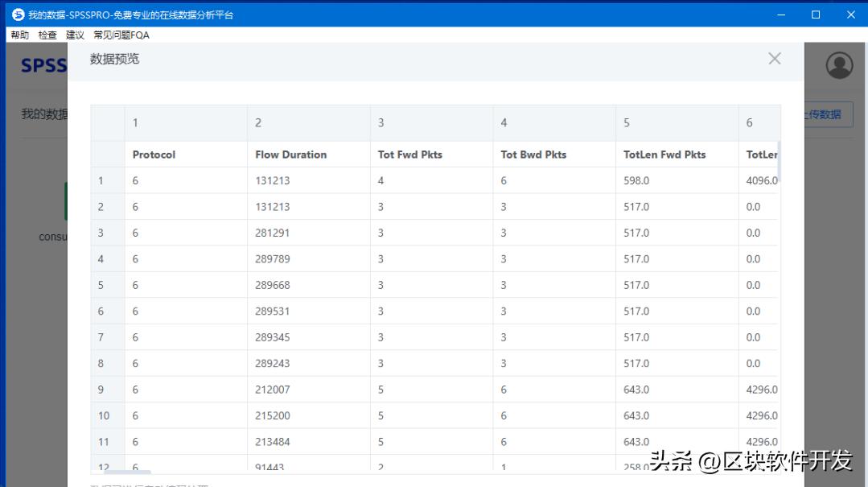Screen dimensions: 868x487
Task: Maximize the SPSSPRO window
Action: 816,14
